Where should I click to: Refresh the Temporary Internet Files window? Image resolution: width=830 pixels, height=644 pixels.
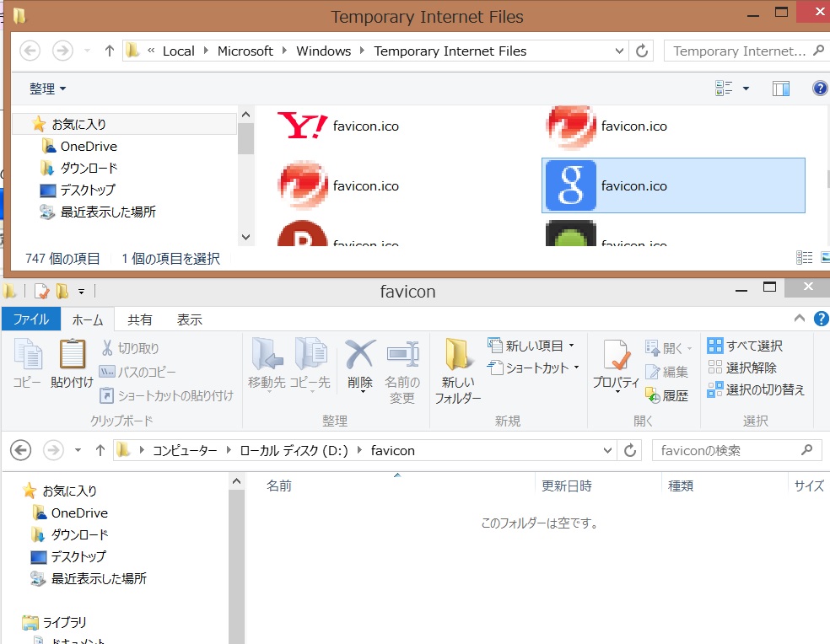tap(642, 51)
